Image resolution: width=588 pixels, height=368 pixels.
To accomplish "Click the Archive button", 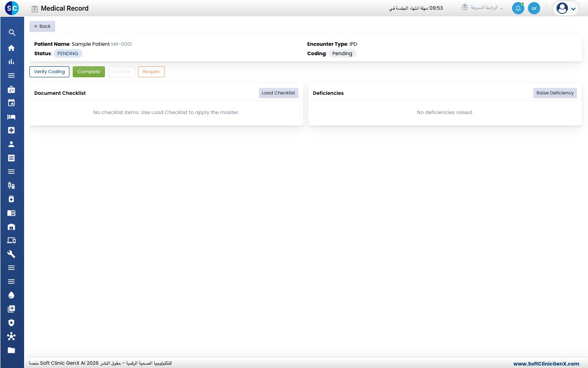I will (x=121, y=72).
